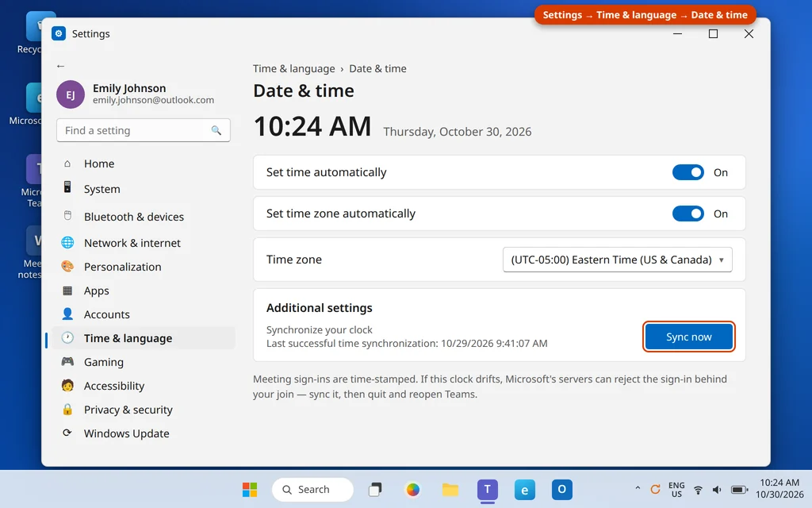The image size is (812, 508).
Task: Turn off Set time automatically toggle
Action: 688,172
